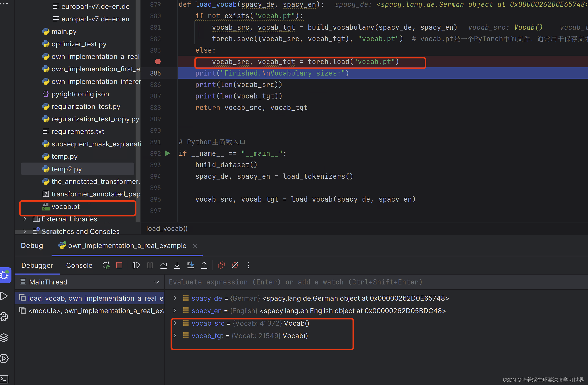Open europarl-v7.de-en.en file
Image resolution: width=588 pixels, height=385 pixels.
(x=95, y=19)
